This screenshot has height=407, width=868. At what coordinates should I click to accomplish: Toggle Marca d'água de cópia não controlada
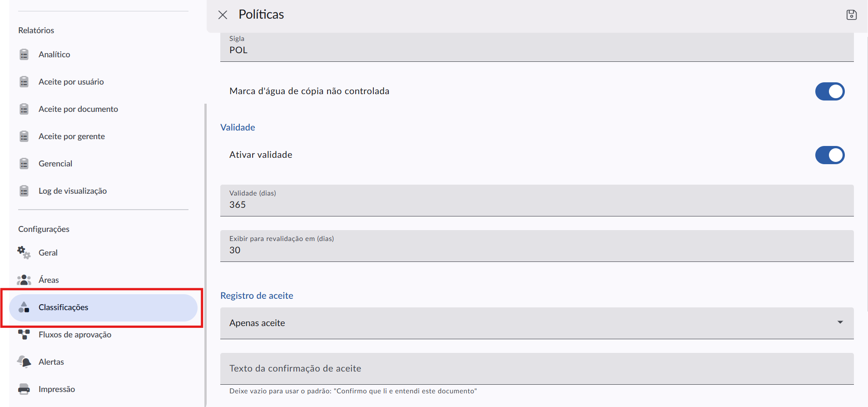coord(830,91)
